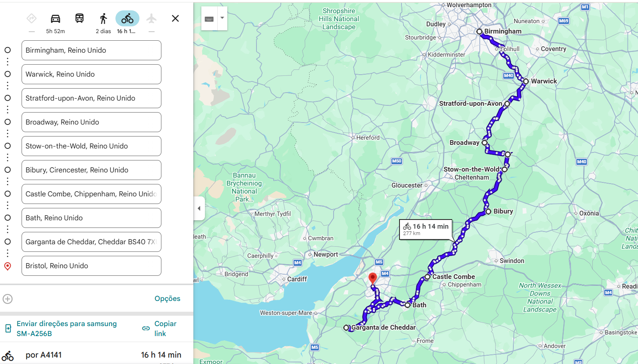Click the Broadway waypoint marker on the map
The height and width of the screenshot is (364, 638).
pyautogui.click(x=485, y=142)
